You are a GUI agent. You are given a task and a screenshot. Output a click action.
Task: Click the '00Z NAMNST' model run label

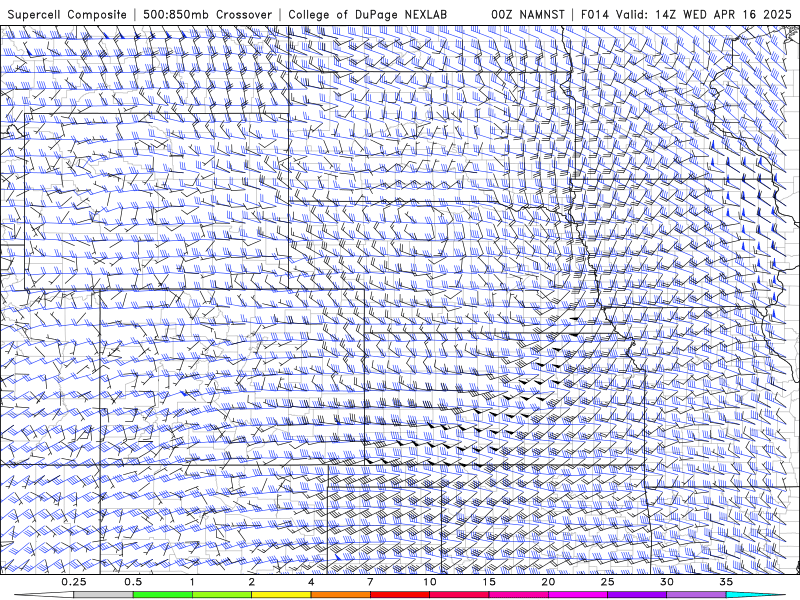coord(528,14)
